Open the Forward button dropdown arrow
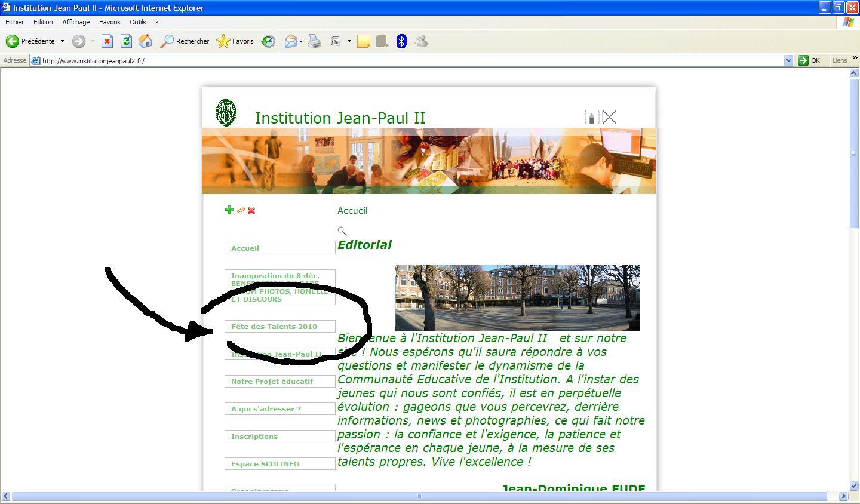 93,41
